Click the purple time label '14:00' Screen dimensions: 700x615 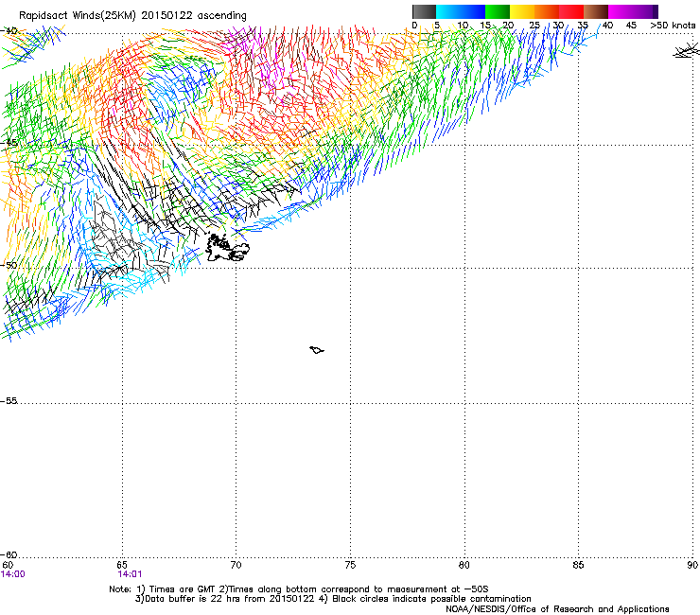point(13,574)
